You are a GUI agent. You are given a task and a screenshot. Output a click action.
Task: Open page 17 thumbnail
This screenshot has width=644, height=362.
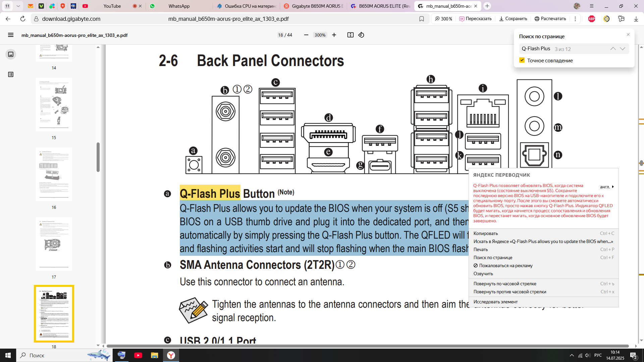click(x=54, y=244)
